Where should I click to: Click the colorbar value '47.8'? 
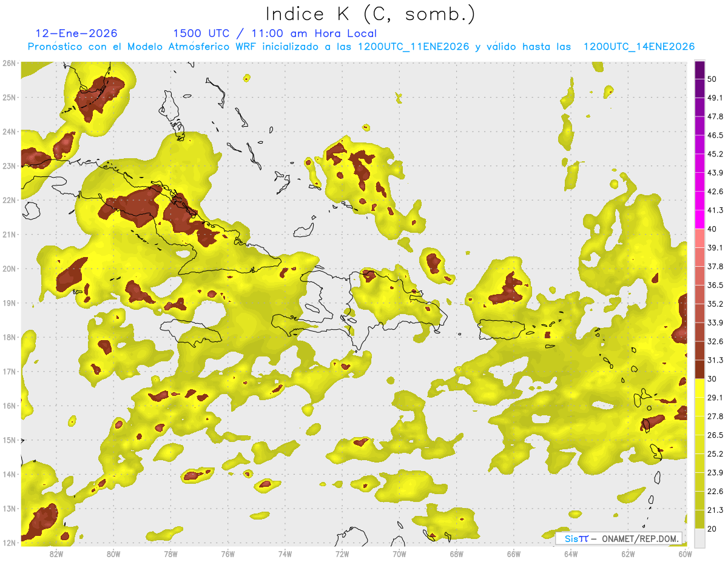click(715, 116)
